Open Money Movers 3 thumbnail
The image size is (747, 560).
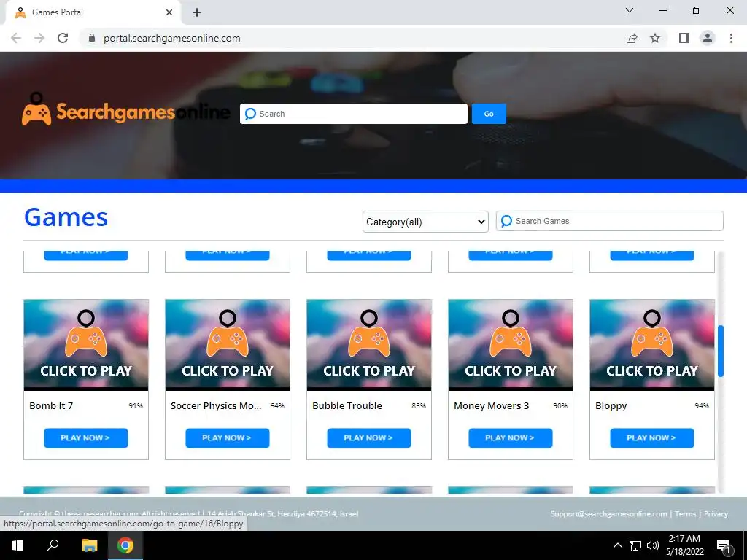(511, 345)
